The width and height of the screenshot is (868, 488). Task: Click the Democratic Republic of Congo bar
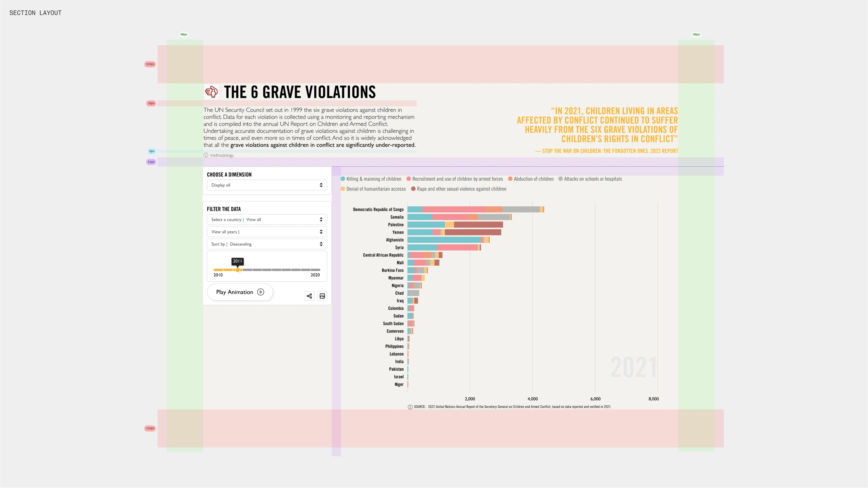point(475,210)
